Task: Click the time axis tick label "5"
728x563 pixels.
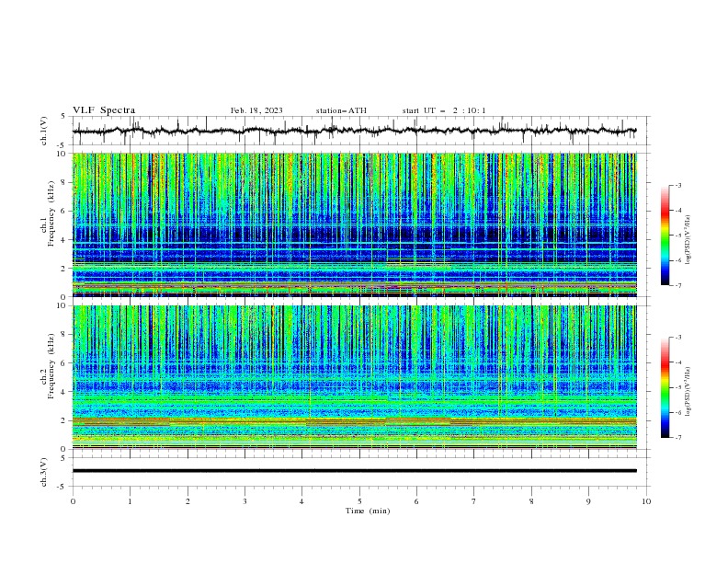Action: 359,501
